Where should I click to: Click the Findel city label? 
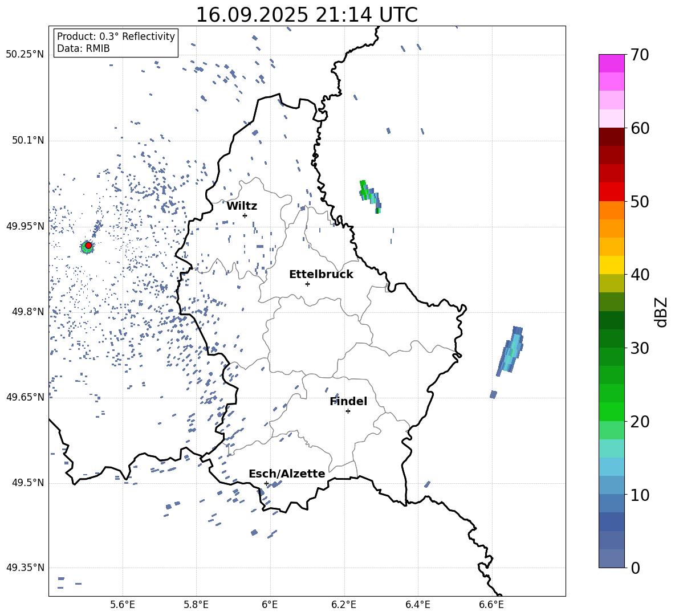348,401
